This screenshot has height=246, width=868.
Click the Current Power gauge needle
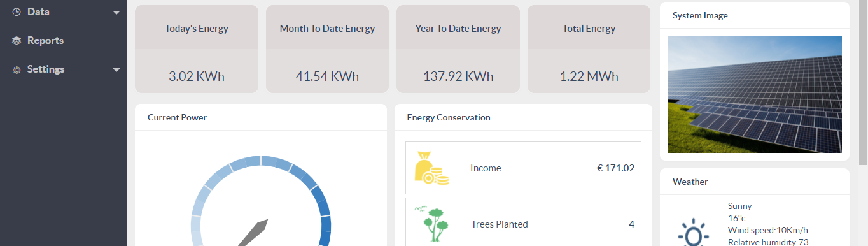(x=253, y=233)
